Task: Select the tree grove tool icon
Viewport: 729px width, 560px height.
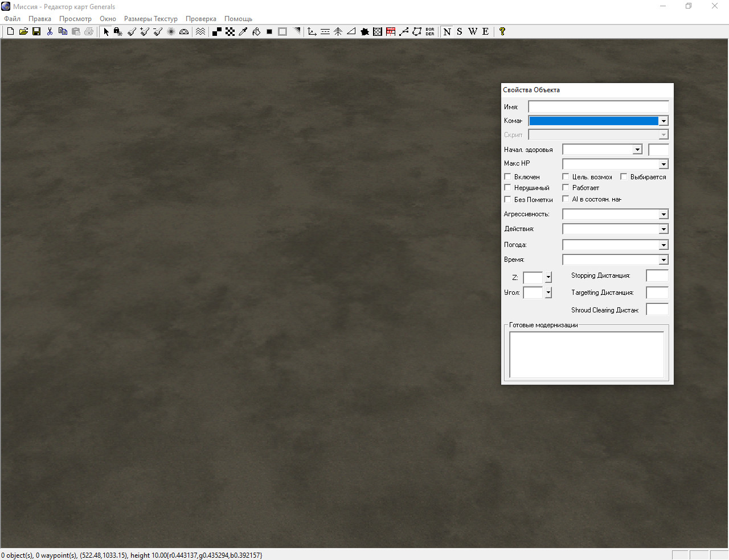Action: click(x=338, y=32)
